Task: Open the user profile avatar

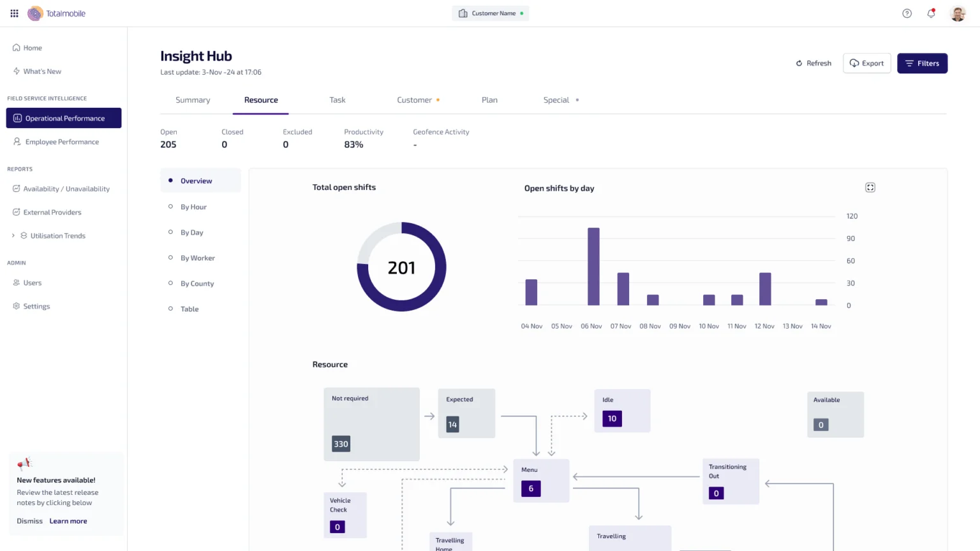Action: coord(958,13)
